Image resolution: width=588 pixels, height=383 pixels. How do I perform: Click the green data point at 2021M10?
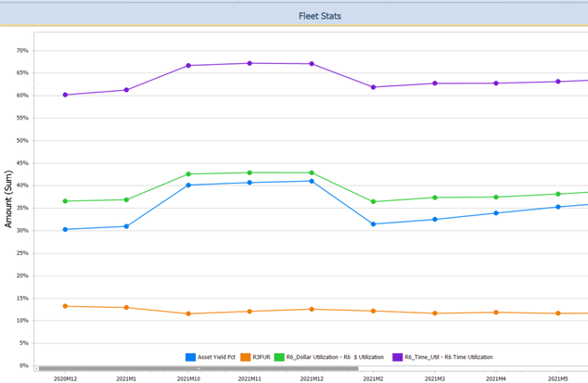click(188, 174)
